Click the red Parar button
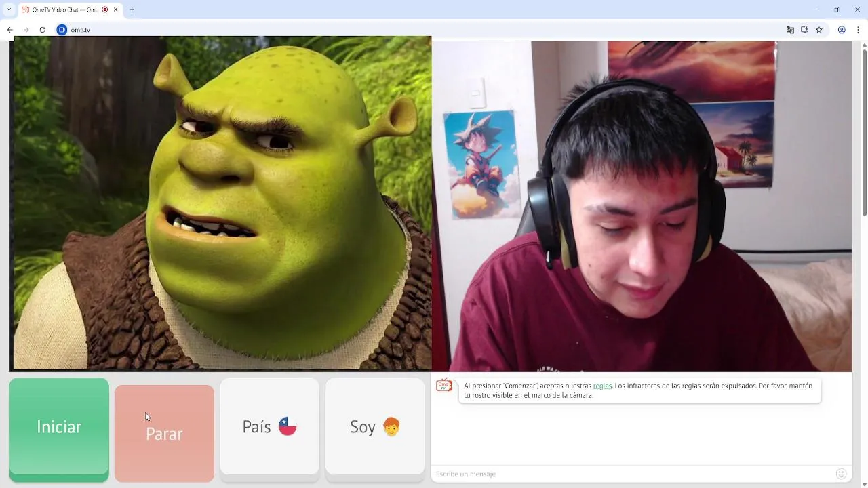The height and width of the screenshot is (488, 868). coord(164,433)
